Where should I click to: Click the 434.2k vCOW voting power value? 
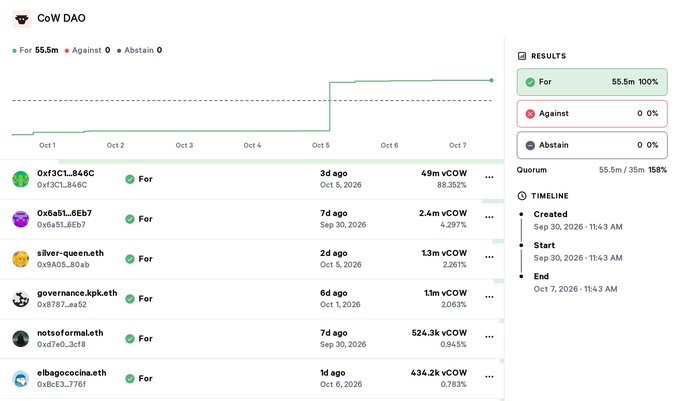pos(439,373)
